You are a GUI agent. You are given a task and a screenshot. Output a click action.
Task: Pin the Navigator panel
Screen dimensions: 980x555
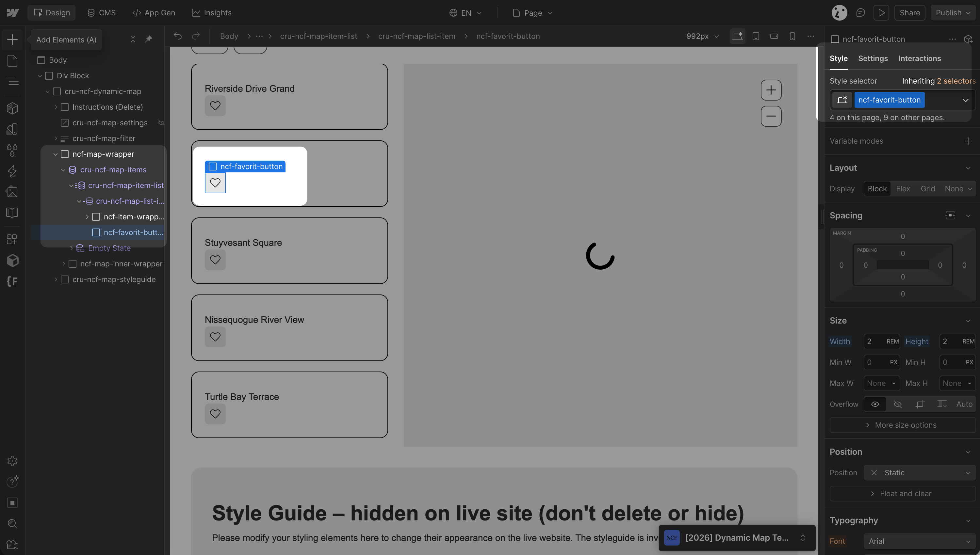pos(149,39)
